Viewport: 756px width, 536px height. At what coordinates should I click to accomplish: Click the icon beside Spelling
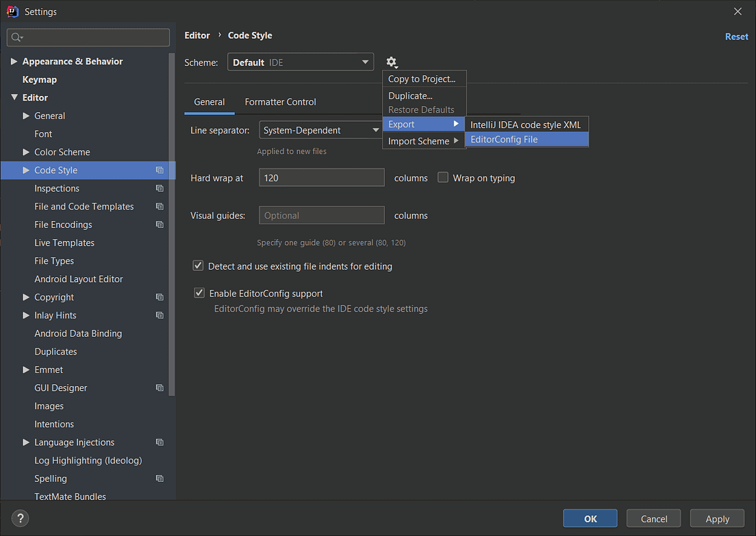coord(160,478)
